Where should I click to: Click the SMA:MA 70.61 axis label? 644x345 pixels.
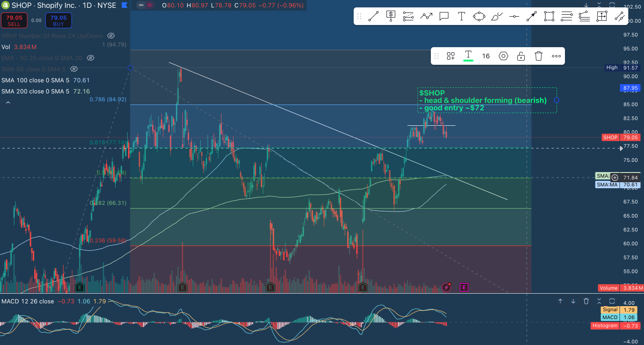point(618,185)
